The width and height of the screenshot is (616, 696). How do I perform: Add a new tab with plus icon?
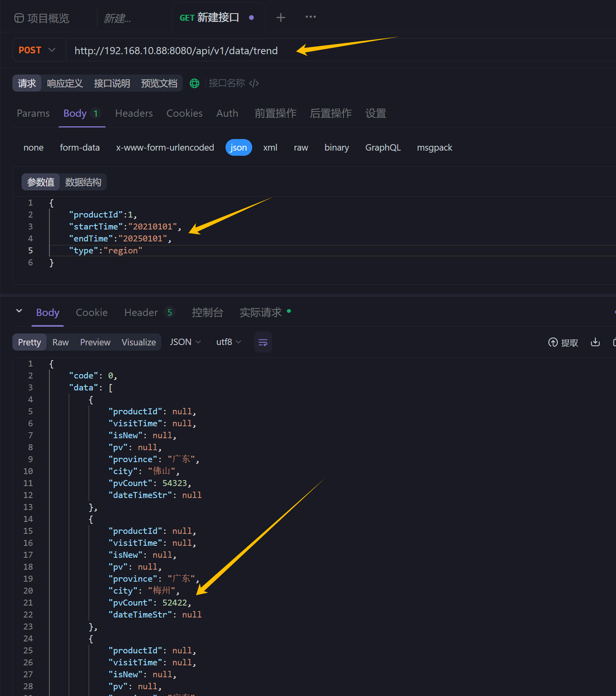(x=281, y=18)
